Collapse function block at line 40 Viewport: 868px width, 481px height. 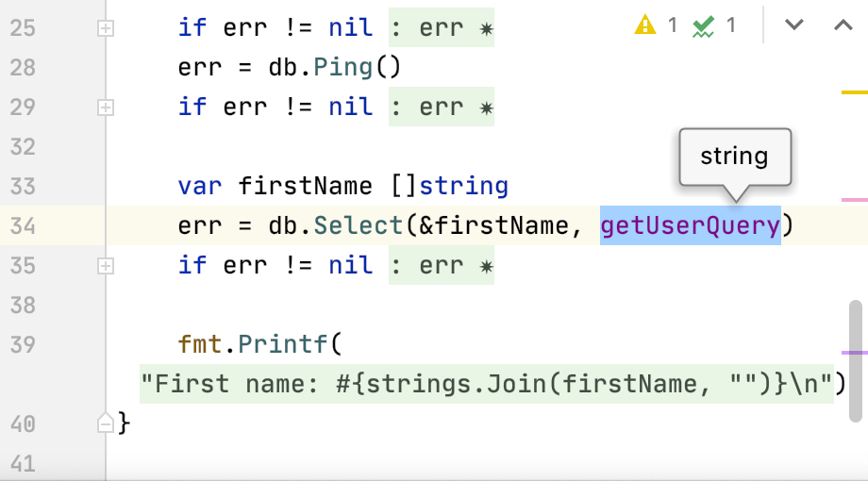click(106, 423)
